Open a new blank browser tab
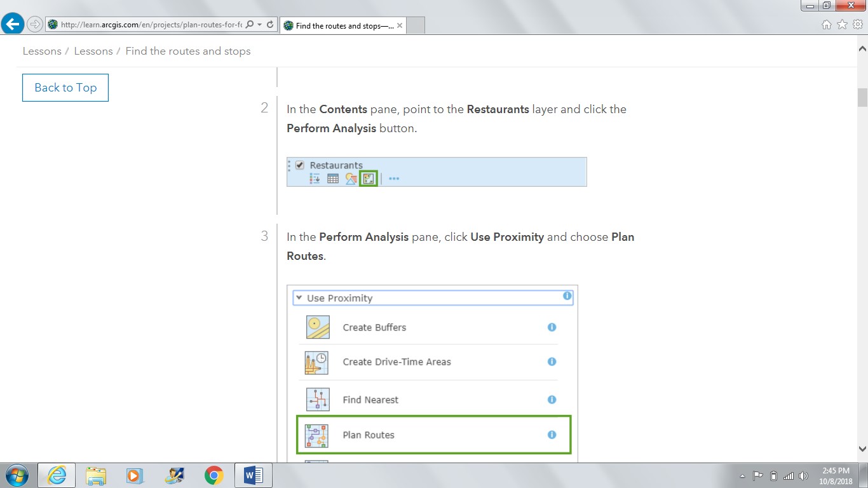The image size is (868, 488). point(415,25)
